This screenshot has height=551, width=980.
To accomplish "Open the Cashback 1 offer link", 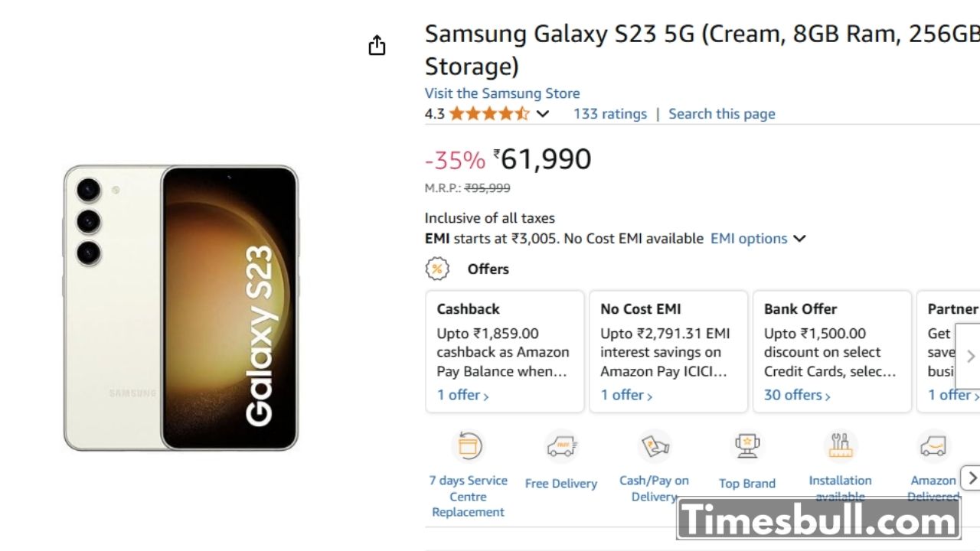I will pyautogui.click(x=462, y=395).
